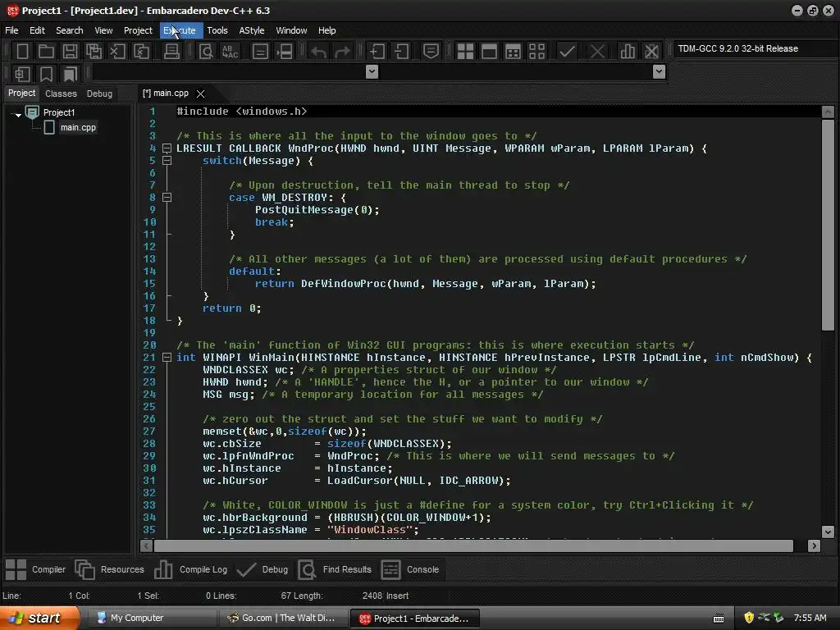Open the Console bottom tab

click(x=410, y=569)
